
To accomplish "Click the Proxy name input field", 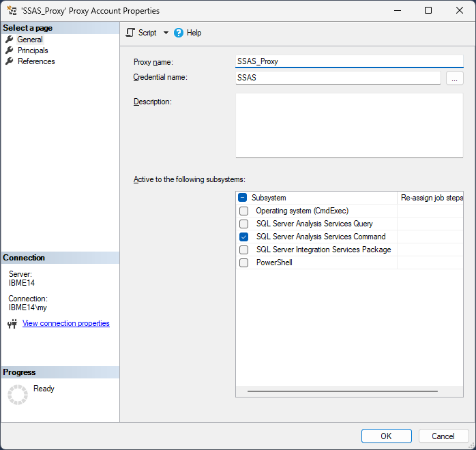I will tap(349, 61).
